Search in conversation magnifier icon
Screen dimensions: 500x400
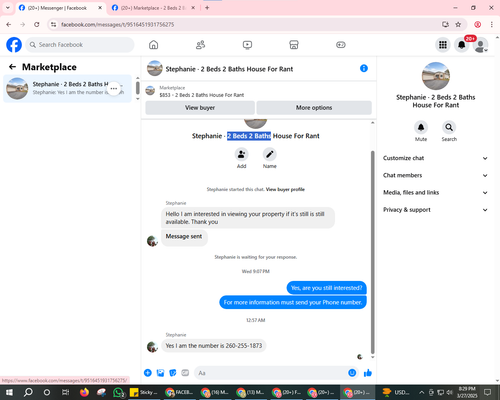coord(449,127)
